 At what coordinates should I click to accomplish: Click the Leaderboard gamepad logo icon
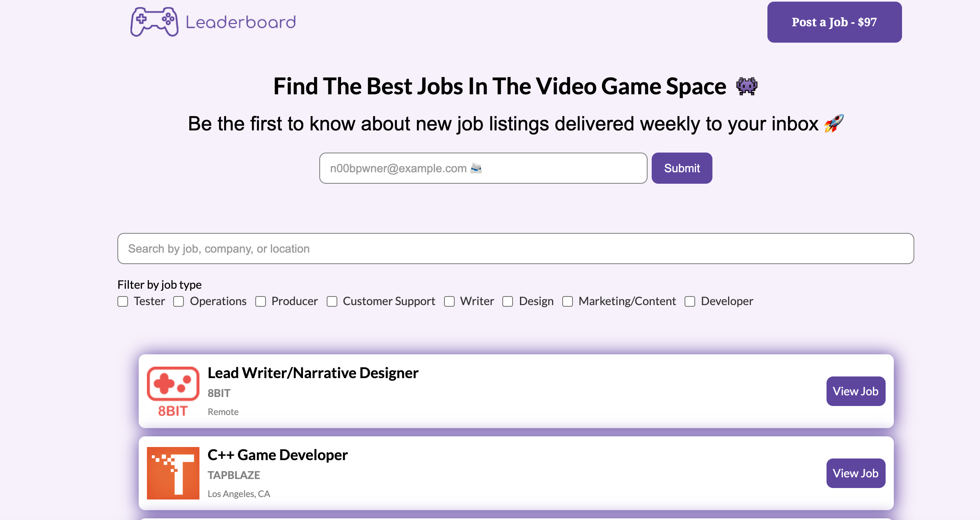pyautogui.click(x=154, y=22)
